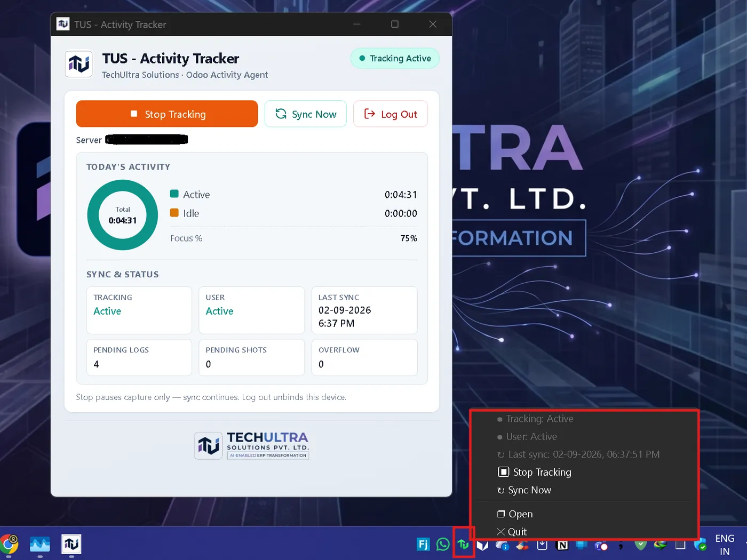Click the CCleaner brush tray icon
Viewport: 747px width, 560px height.
coord(522,545)
